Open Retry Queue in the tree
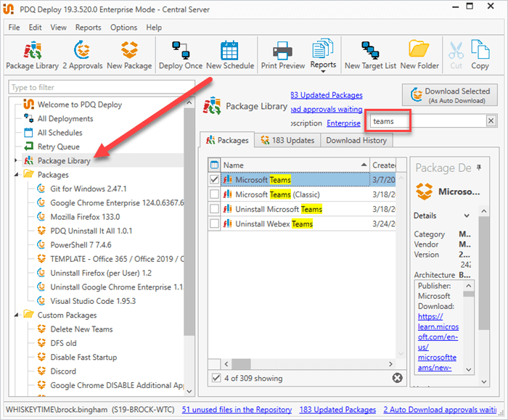Viewport: 508px width, 420px height. pos(58,147)
